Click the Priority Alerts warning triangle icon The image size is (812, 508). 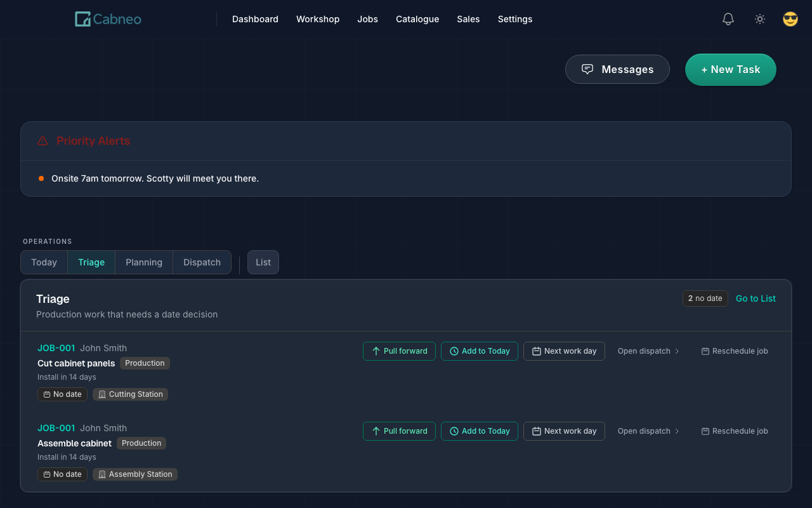click(43, 141)
